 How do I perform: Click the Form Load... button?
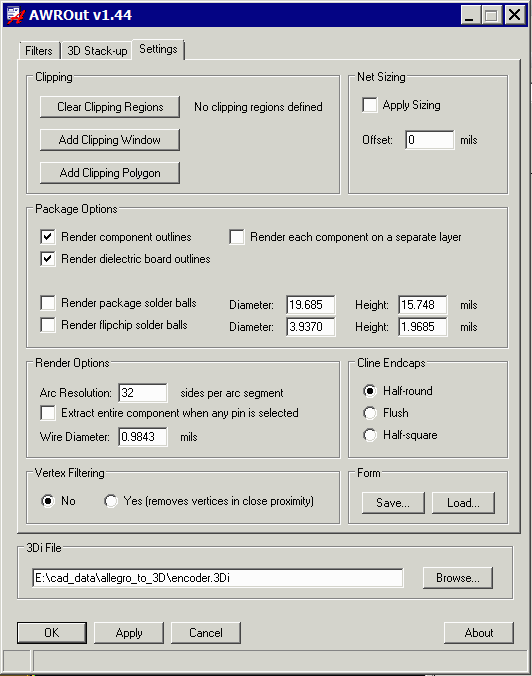[x=463, y=503]
